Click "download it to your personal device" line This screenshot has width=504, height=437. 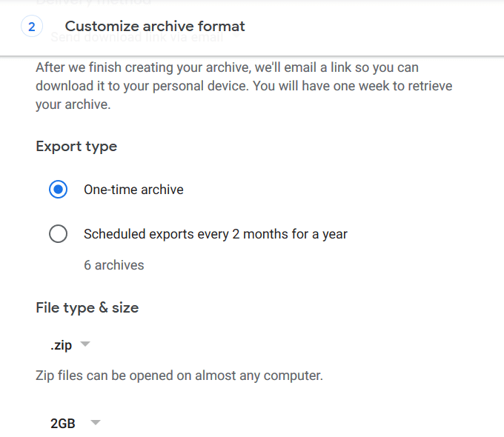click(x=141, y=86)
